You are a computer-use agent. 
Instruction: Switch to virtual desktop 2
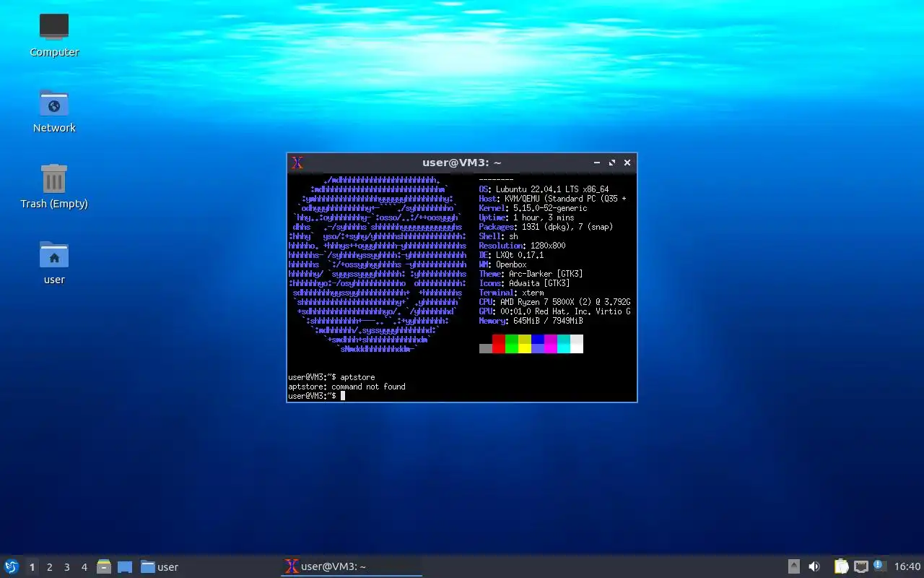(49, 567)
